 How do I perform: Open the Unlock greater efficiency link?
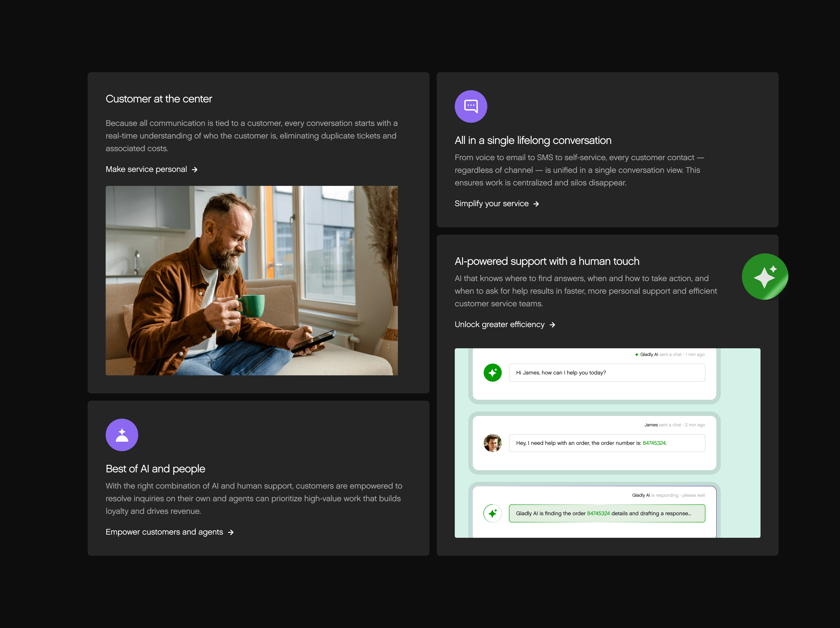click(499, 324)
